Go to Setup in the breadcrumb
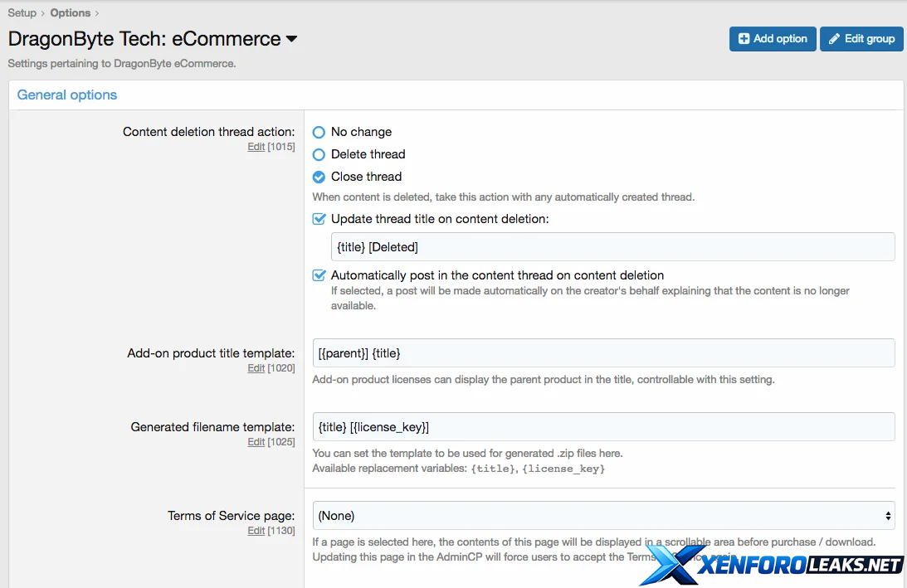 22,12
